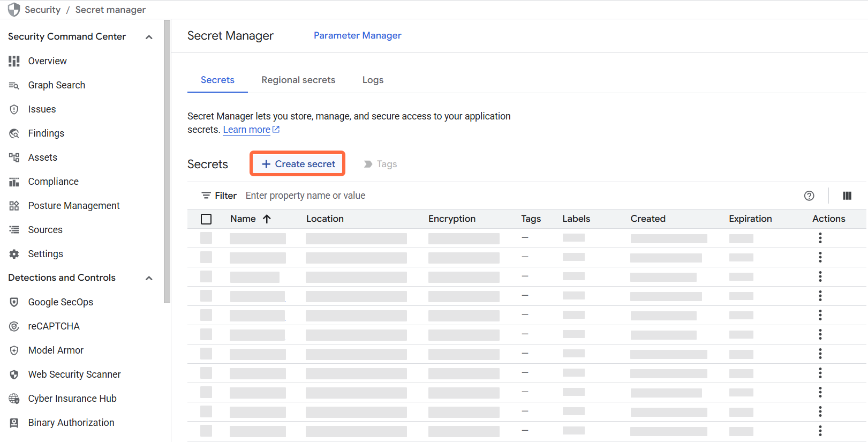
Task: Switch to the Secrets tab
Action: tap(217, 80)
